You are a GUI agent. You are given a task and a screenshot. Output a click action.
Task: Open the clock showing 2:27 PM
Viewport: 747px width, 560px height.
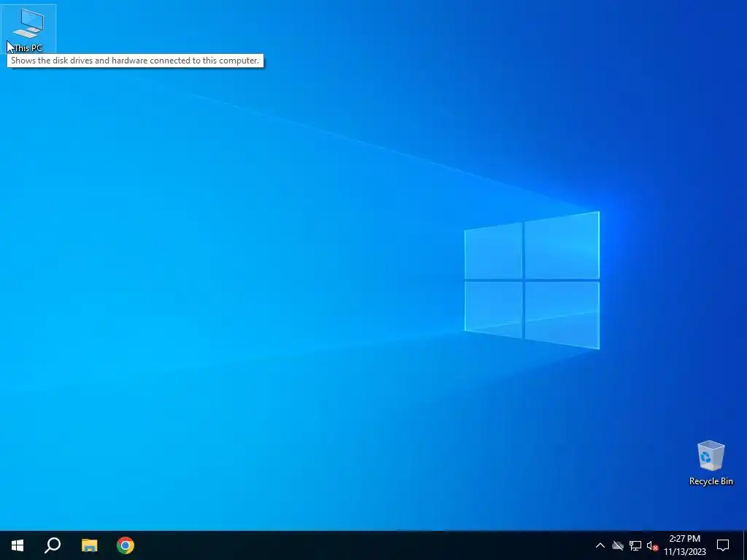684,545
